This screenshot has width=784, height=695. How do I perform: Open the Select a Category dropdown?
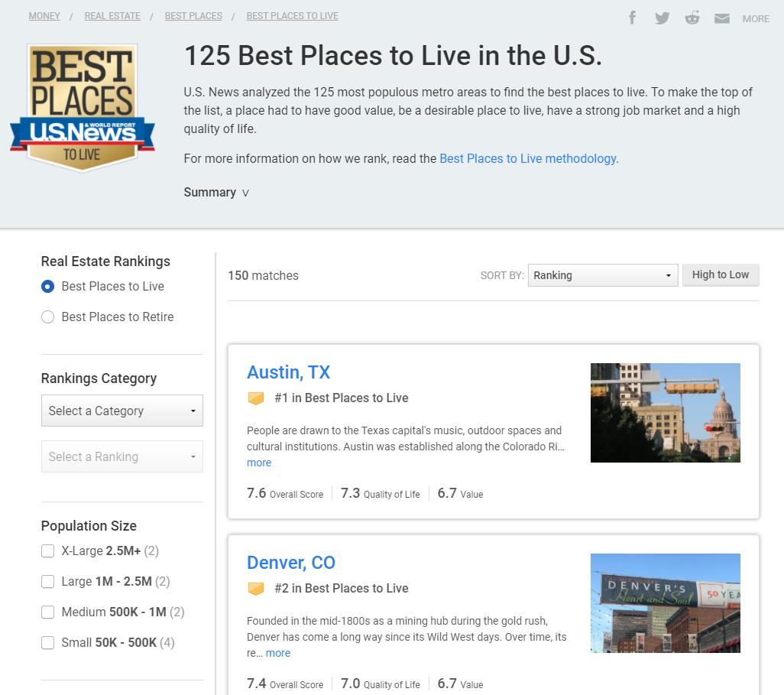(121, 411)
